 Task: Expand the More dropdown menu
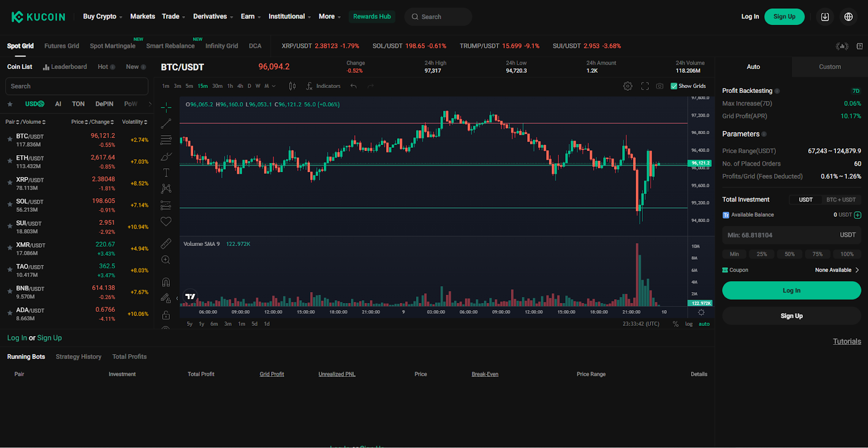click(330, 17)
